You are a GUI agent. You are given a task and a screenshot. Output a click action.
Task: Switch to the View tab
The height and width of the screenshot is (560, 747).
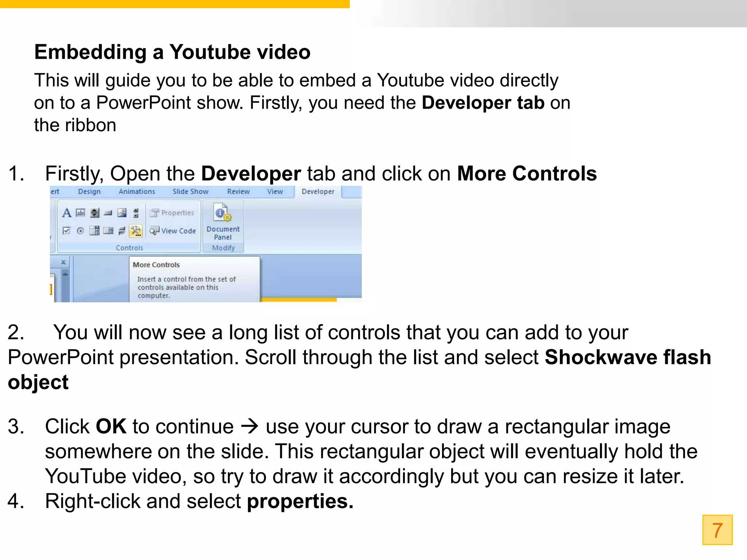tap(275, 191)
